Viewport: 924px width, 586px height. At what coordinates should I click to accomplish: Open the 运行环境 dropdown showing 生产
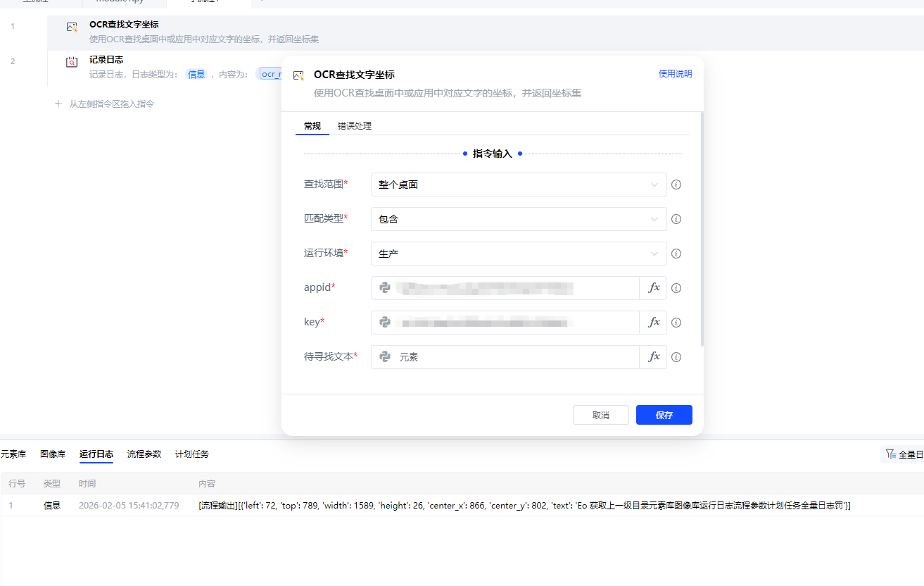coord(518,254)
